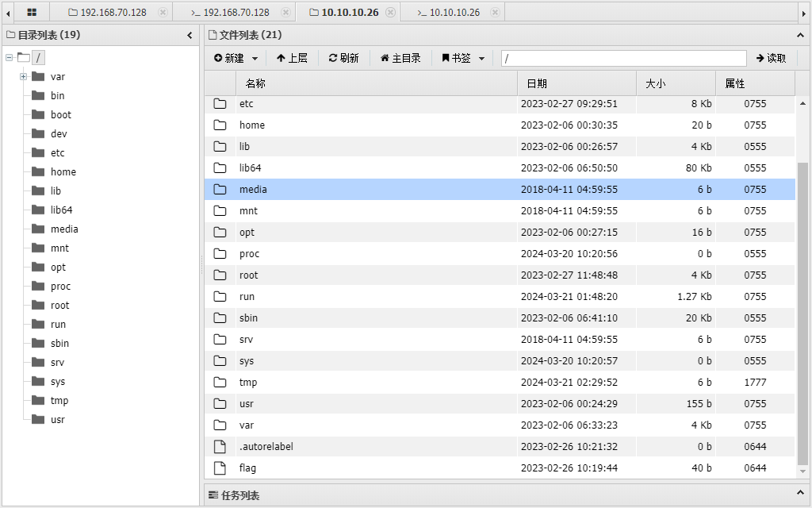Collapse the file list panel
Screen dimensions: 812x508
[x=800, y=35]
